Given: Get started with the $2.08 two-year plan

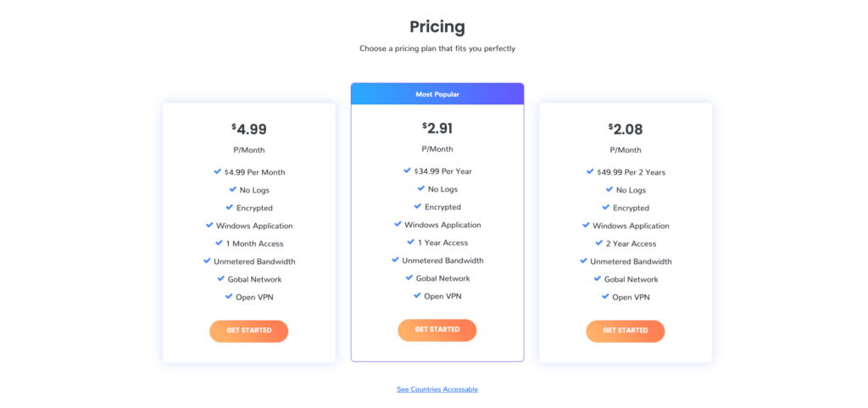Looking at the screenshot, I should pyautogui.click(x=626, y=331).
